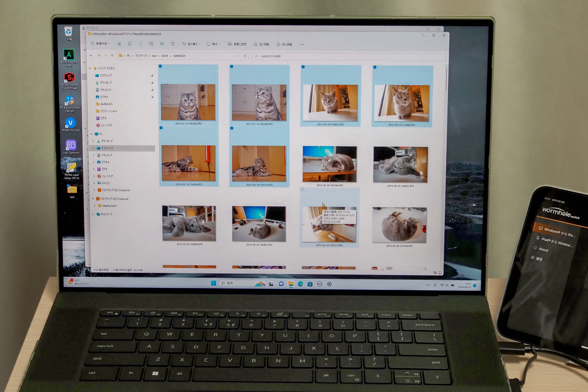Cut the selected files
Viewport: 588px width, 392px height.
click(x=119, y=44)
